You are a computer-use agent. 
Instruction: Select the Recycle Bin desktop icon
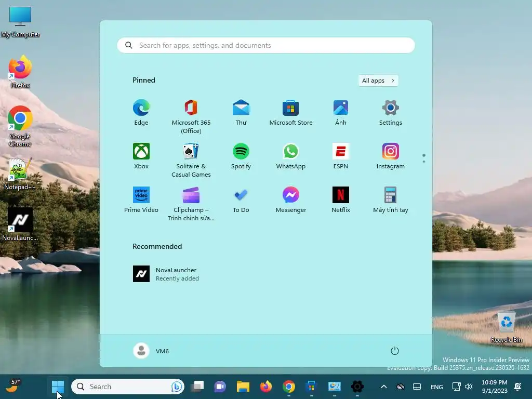point(506,327)
